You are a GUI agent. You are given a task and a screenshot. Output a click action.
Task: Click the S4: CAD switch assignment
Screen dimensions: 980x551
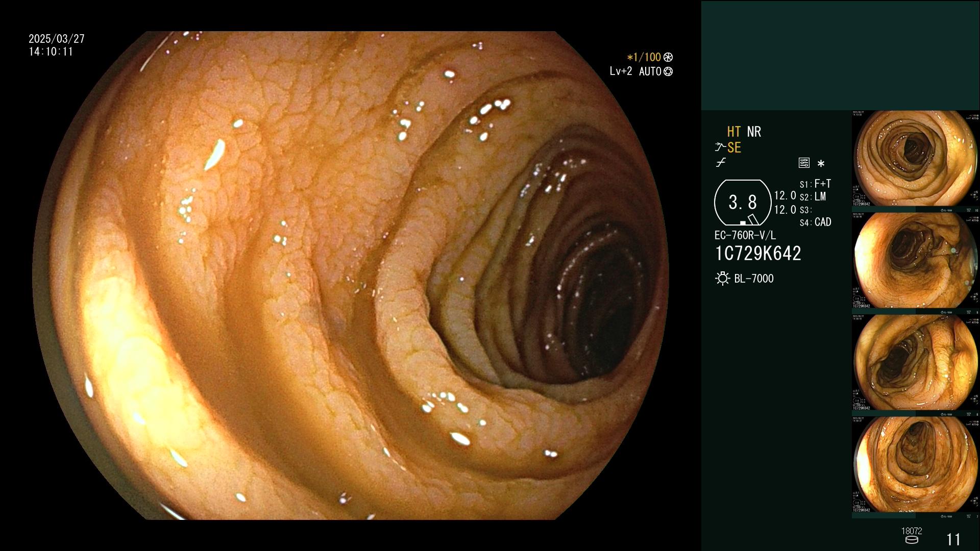[815, 222]
